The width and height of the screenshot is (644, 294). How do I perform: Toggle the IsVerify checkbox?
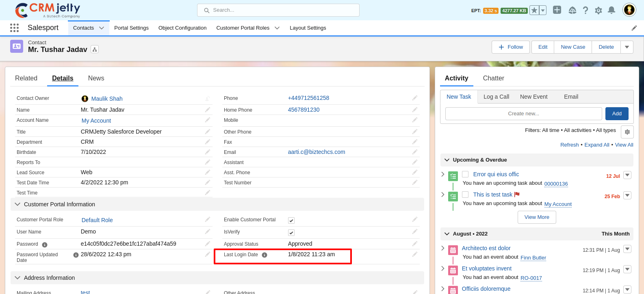coord(291,233)
